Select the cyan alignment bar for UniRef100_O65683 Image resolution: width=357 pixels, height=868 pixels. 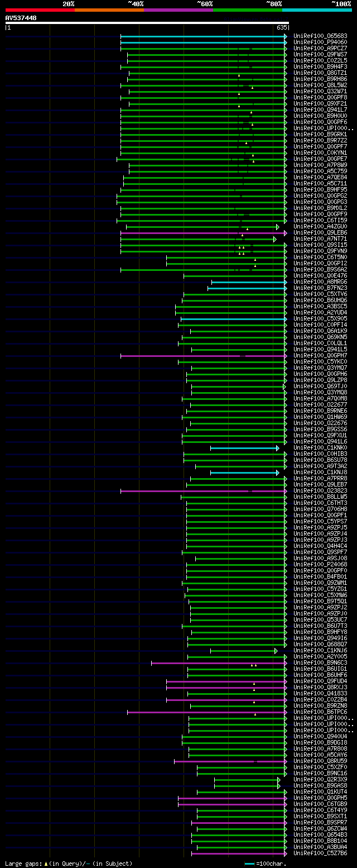point(204,36)
